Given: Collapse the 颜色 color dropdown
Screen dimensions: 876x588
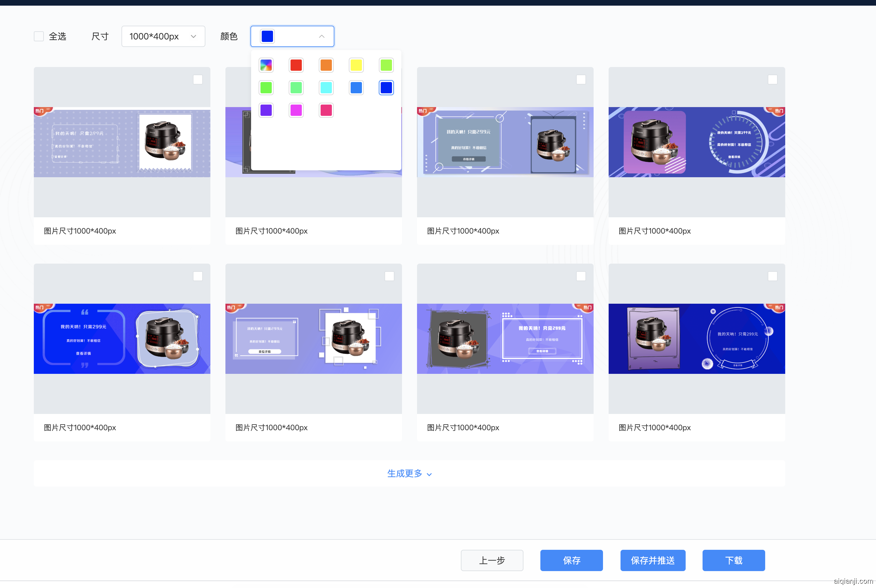Looking at the screenshot, I should [321, 36].
